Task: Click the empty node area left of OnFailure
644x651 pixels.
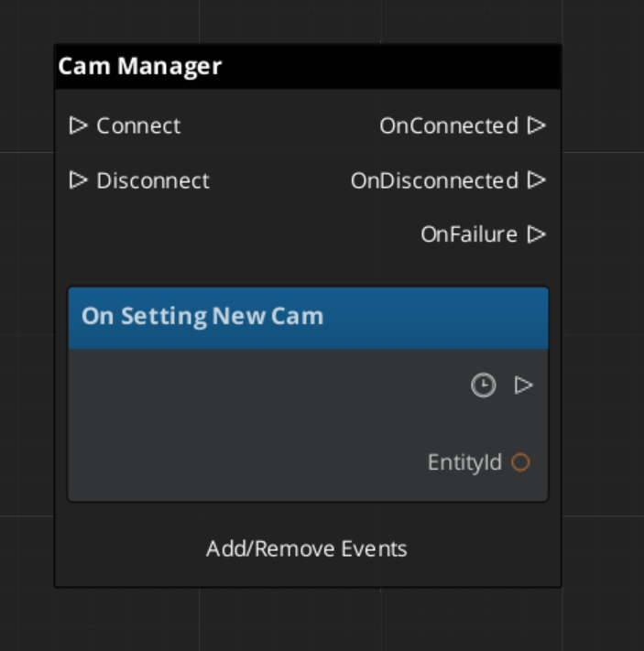Action: 229,234
